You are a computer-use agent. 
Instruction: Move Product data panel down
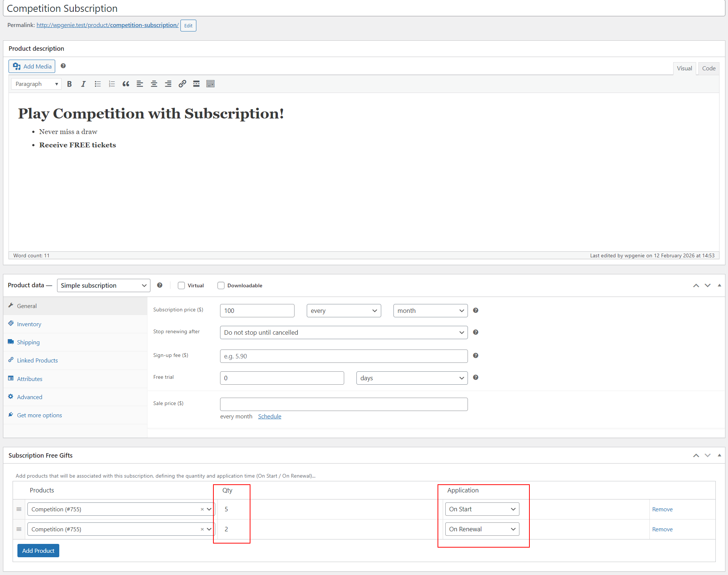pyautogui.click(x=708, y=285)
